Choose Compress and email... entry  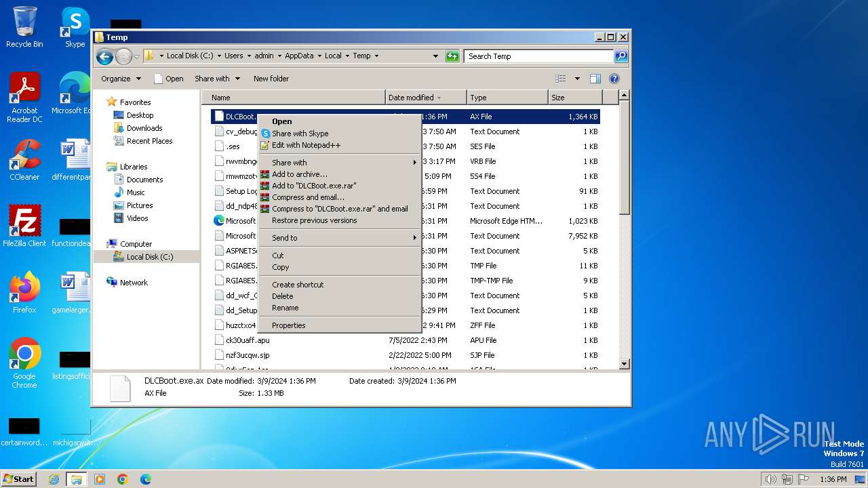pos(339,197)
